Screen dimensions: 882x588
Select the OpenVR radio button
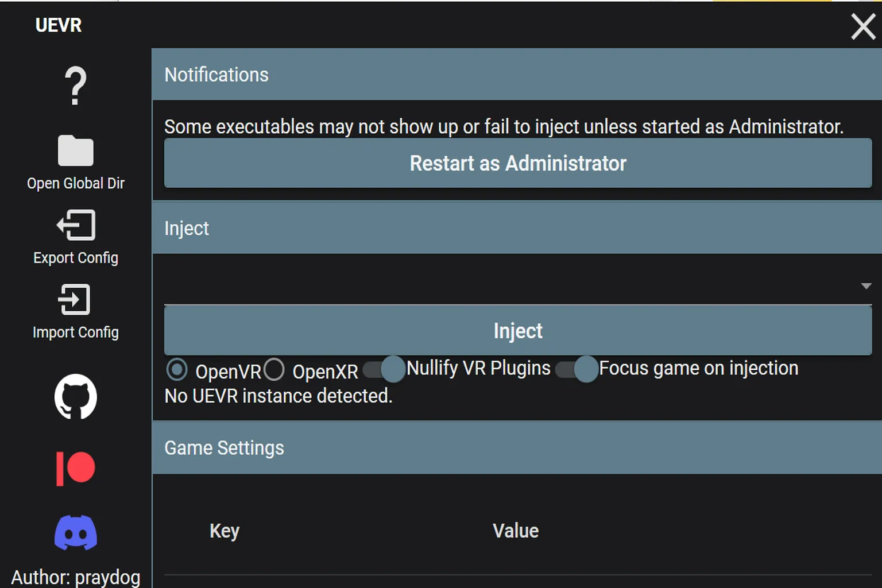pyautogui.click(x=177, y=370)
